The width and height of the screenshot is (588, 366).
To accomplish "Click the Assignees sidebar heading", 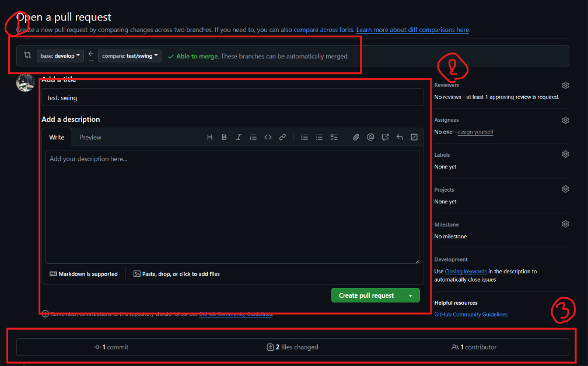I will (447, 120).
